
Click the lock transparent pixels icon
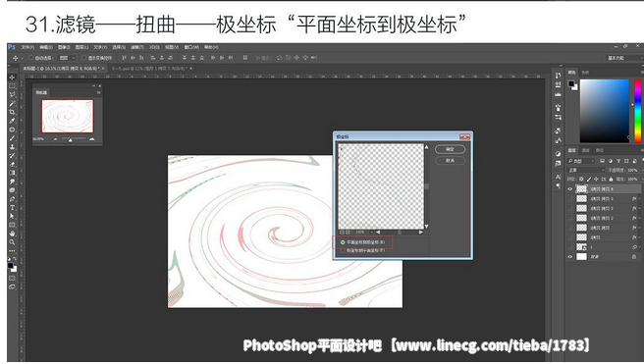(581, 180)
